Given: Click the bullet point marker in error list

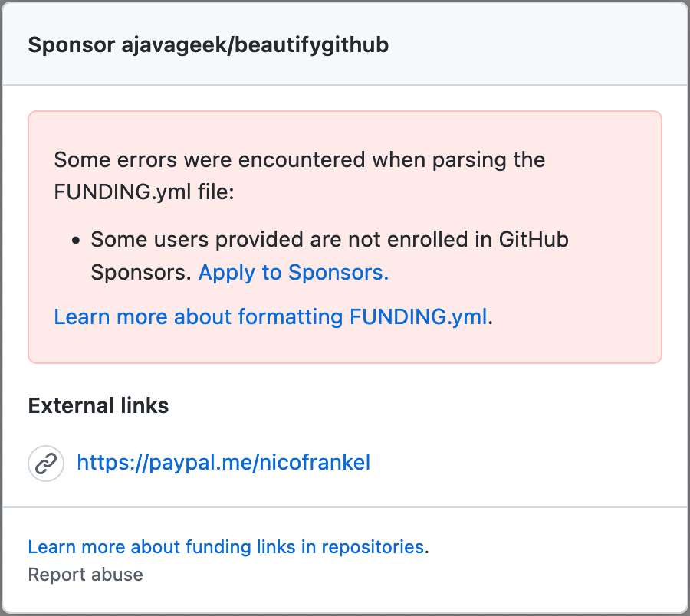Looking at the screenshot, I should (76, 240).
